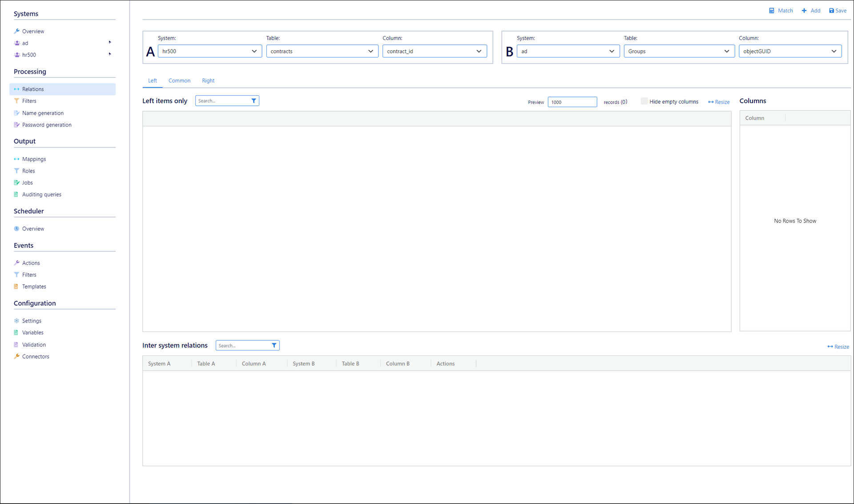The image size is (854, 504).
Task: Open Column B objectGUID dropdown
Action: pos(790,51)
